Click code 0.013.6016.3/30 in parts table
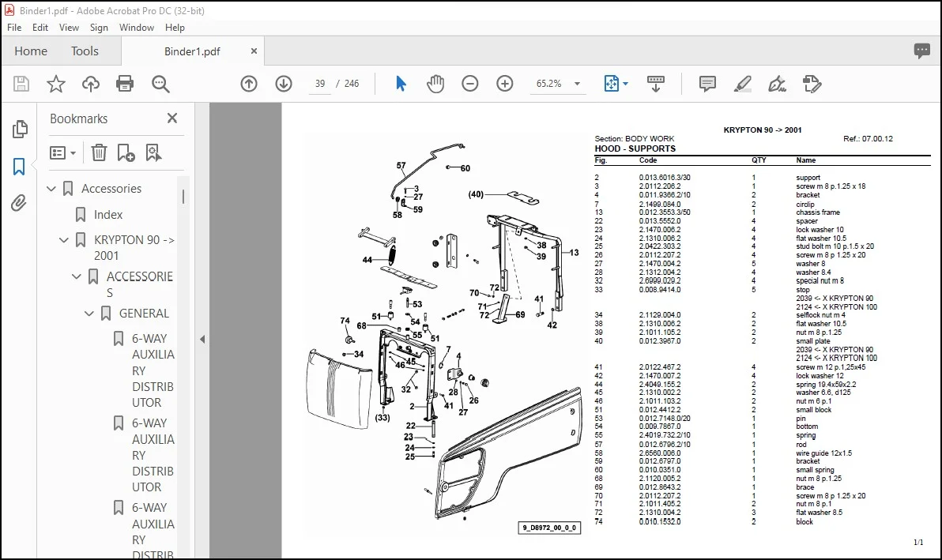The height and width of the screenshot is (560, 942). [665, 178]
